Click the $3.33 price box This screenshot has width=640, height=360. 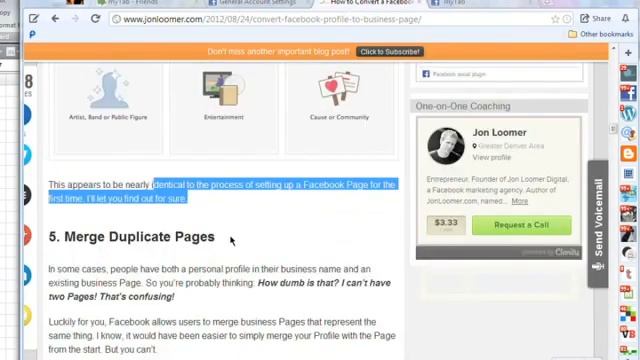pos(446,225)
